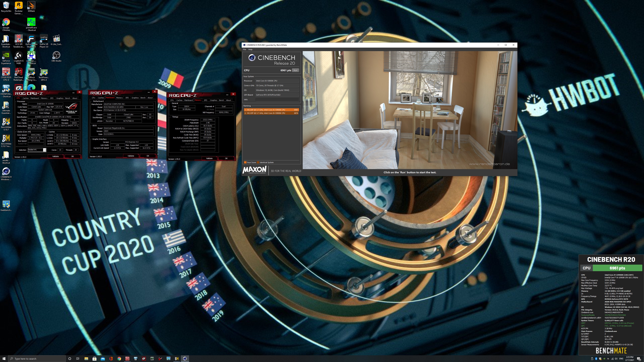Select the super_pi shortcut icon
This screenshot has width=644, height=362.
pyautogui.click(x=31, y=58)
